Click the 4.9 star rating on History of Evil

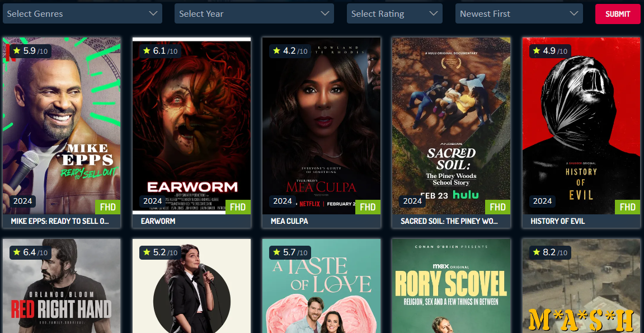549,51
